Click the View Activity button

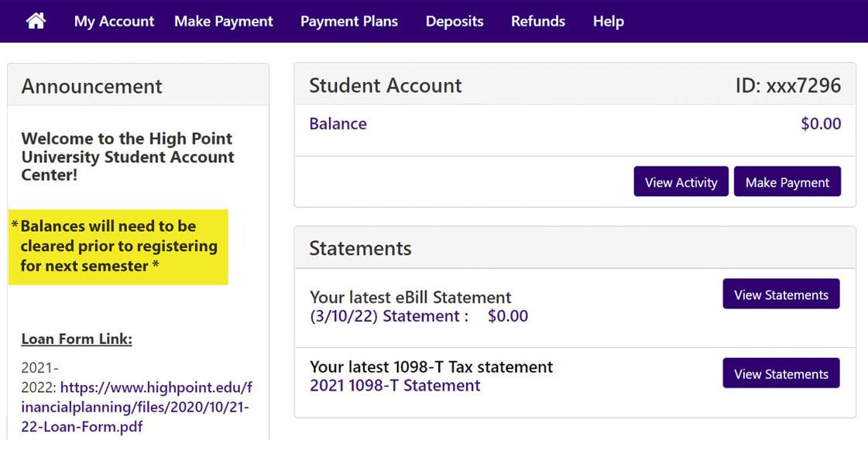pyautogui.click(x=681, y=181)
